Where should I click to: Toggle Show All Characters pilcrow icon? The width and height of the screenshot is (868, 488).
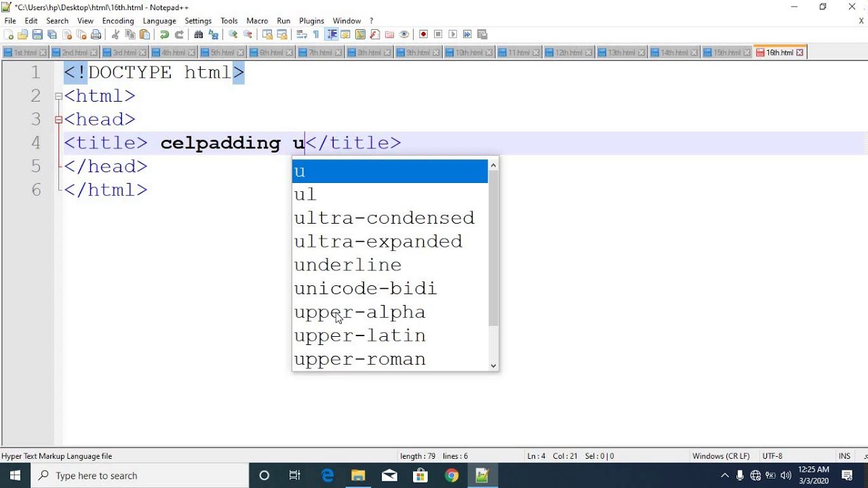316,35
